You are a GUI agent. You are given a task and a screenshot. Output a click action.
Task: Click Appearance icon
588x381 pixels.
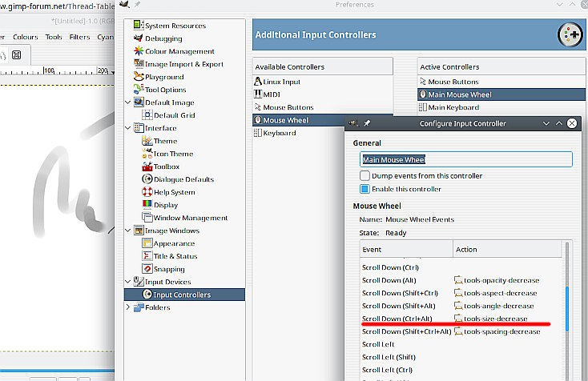147,243
